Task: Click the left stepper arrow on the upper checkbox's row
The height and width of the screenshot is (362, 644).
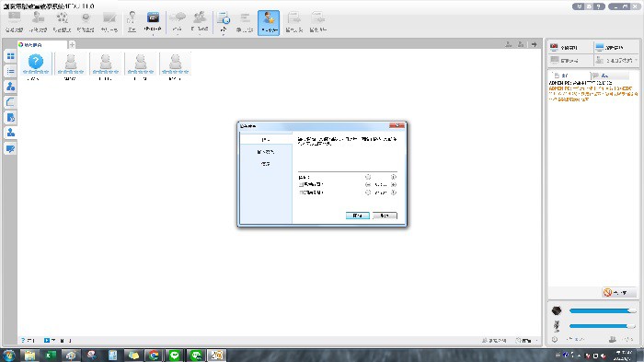Action: [368, 185]
